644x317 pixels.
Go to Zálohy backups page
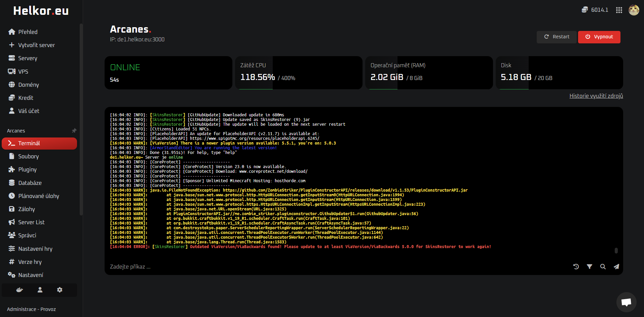coord(26,209)
